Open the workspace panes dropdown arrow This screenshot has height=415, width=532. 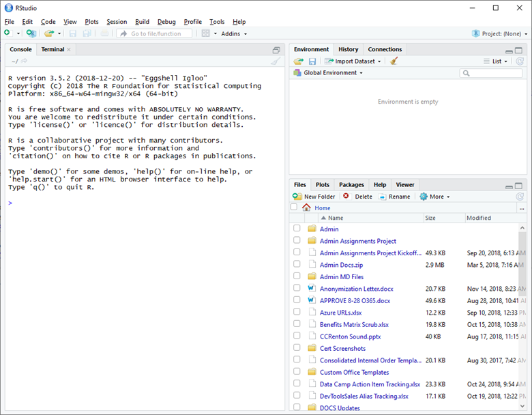coord(215,33)
